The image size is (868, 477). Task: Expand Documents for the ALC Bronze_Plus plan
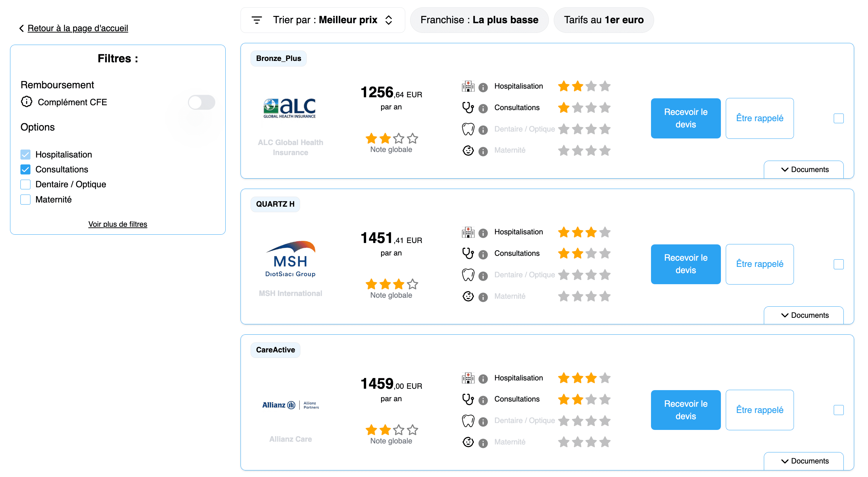pyautogui.click(x=804, y=170)
